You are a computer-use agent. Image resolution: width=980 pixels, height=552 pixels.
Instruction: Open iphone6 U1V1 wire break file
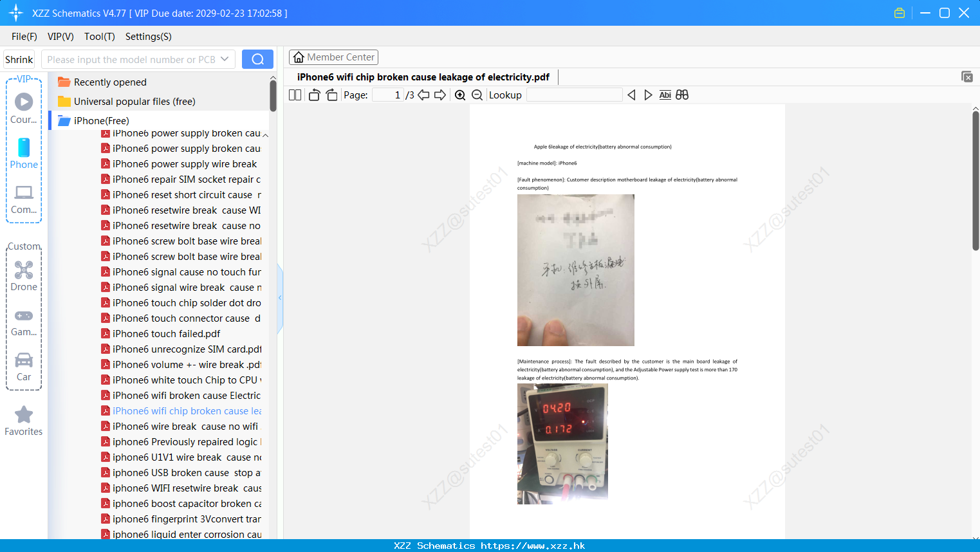(181, 457)
